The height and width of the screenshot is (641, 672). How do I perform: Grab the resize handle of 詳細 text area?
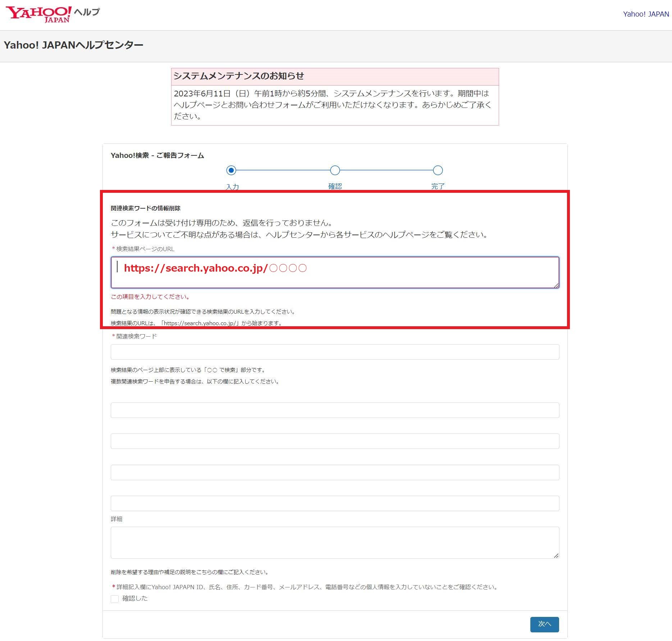(556, 555)
